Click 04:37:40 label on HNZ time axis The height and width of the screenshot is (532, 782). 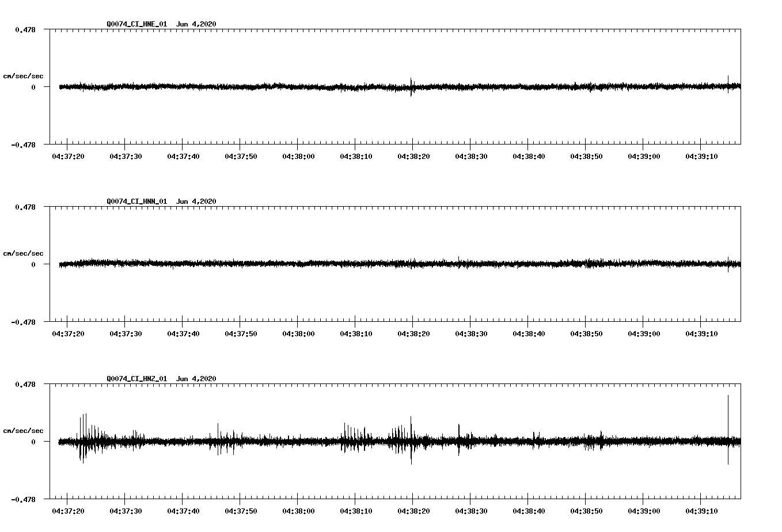coord(183,511)
